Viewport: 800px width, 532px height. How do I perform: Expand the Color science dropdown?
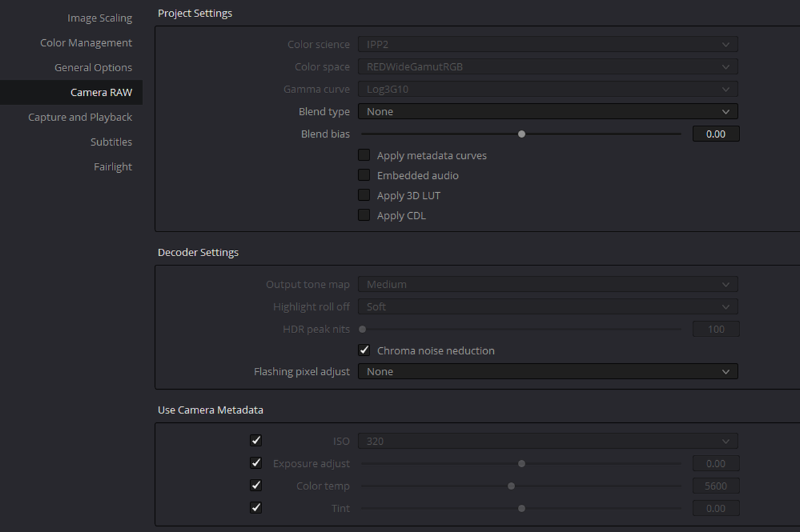coord(548,45)
